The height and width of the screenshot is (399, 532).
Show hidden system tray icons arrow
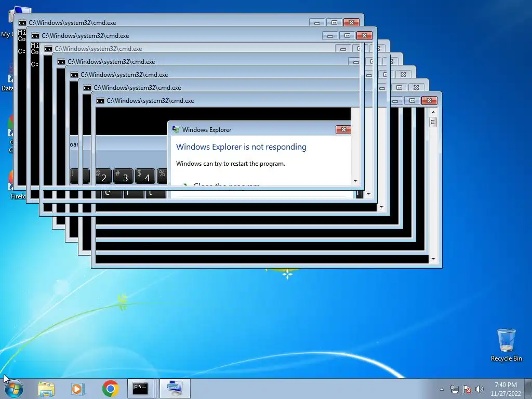[x=442, y=389]
